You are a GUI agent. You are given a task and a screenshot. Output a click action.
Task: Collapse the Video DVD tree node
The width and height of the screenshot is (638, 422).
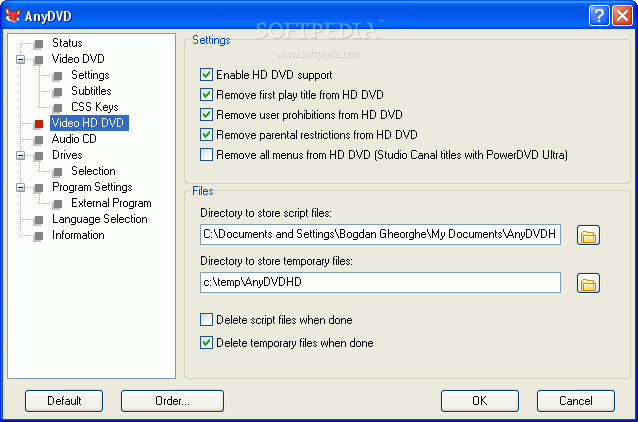[20, 59]
